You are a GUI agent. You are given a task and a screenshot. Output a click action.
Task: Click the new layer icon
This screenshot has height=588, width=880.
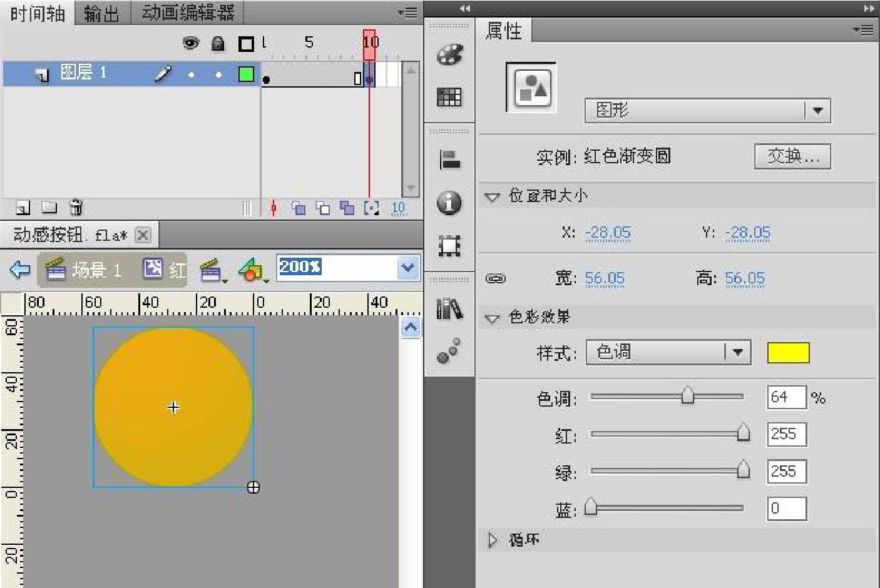[23, 207]
